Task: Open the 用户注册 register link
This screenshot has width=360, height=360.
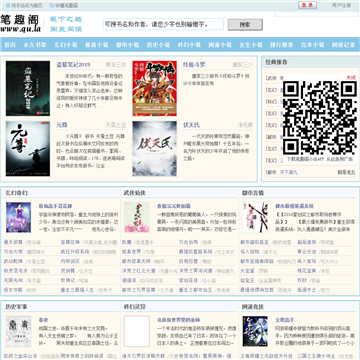Action: [341, 5]
